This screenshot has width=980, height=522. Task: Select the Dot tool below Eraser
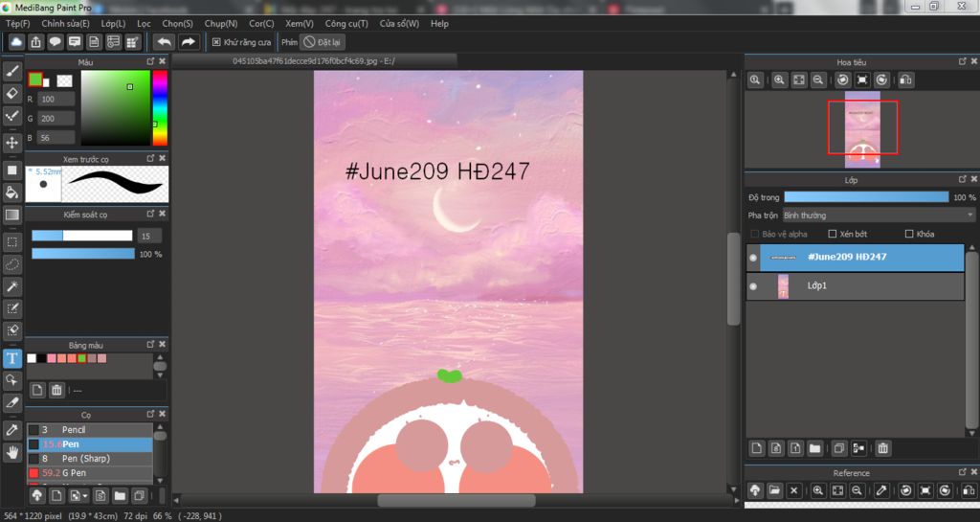11,116
